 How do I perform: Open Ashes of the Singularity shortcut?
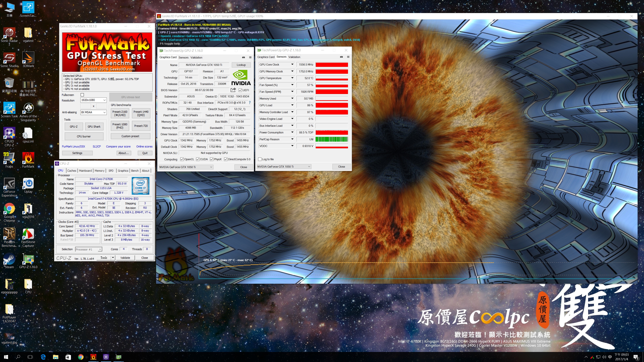(28, 112)
